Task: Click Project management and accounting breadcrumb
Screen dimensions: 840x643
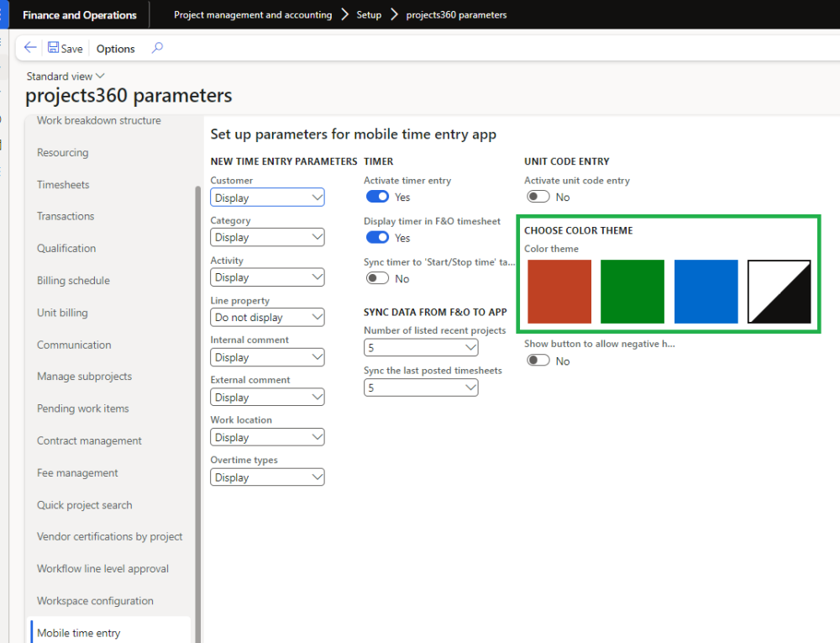Action: tap(252, 15)
